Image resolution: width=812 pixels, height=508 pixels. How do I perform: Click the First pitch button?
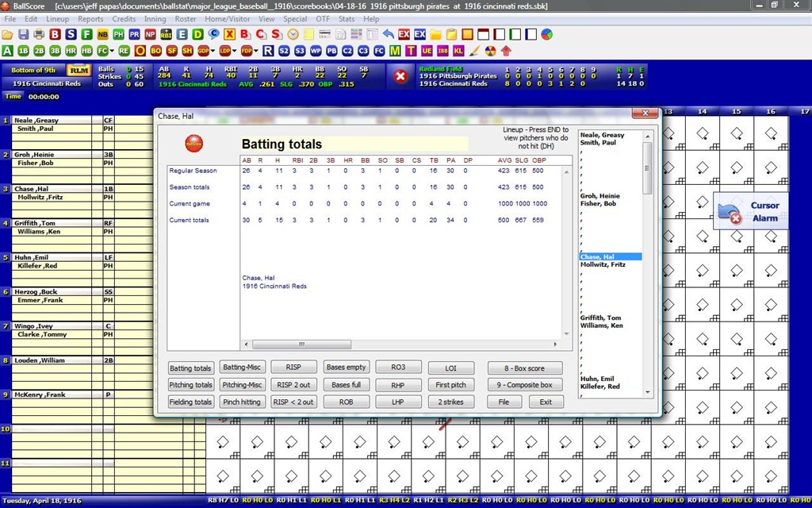tap(450, 385)
